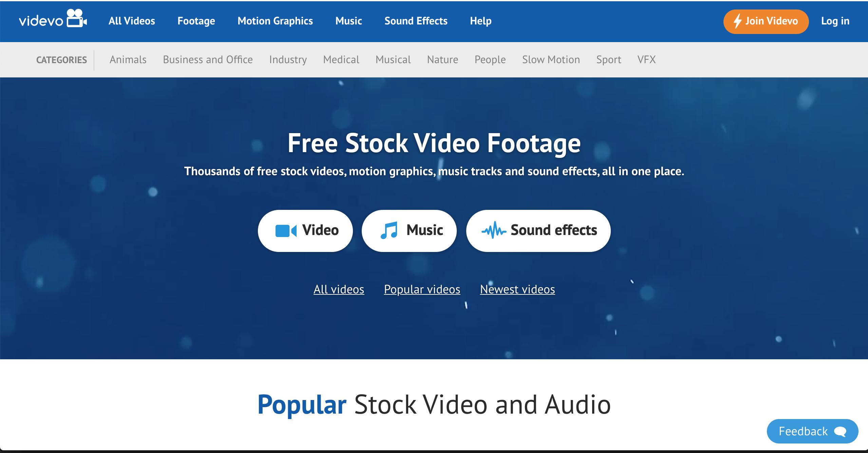The image size is (868, 453).
Task: Click the Videvo camera logo icon
Action: [x=76, y=18]
